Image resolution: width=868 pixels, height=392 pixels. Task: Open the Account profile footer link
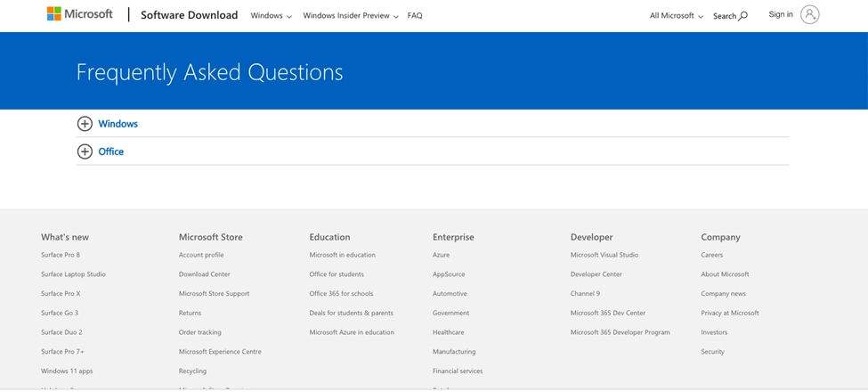201,255
